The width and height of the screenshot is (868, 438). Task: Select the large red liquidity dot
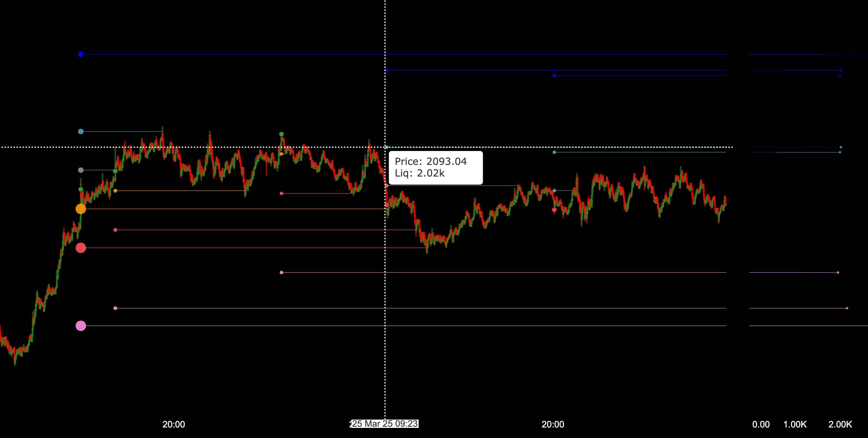(81, 248)
